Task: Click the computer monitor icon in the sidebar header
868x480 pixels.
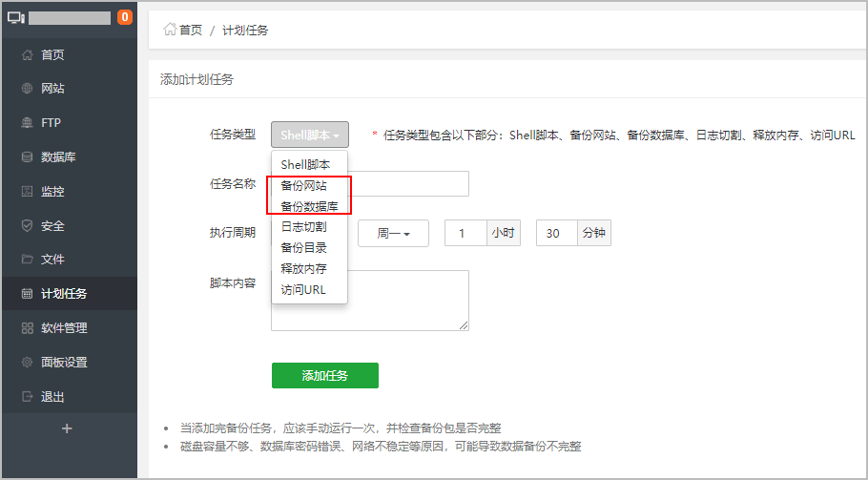Action: [x=15, y=18]
